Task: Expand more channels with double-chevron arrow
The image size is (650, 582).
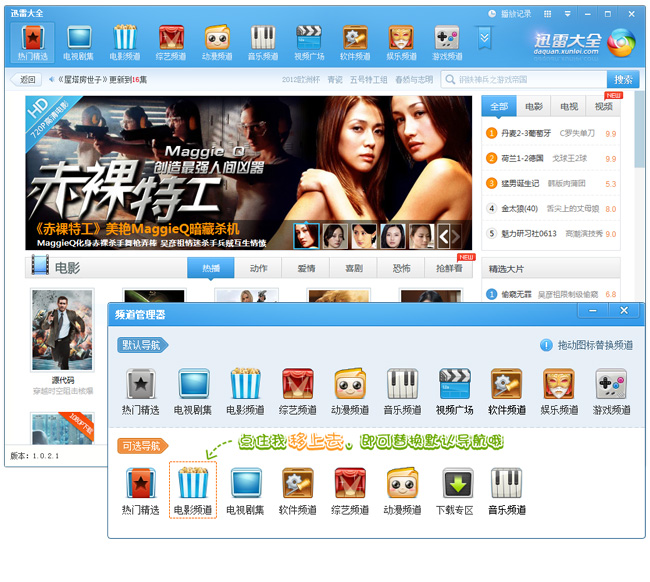Action: [x=485, y=37]
